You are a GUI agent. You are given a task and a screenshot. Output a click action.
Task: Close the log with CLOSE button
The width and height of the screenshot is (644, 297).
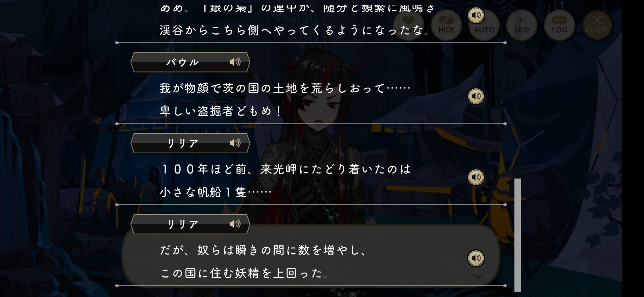[x=597, y=25]
